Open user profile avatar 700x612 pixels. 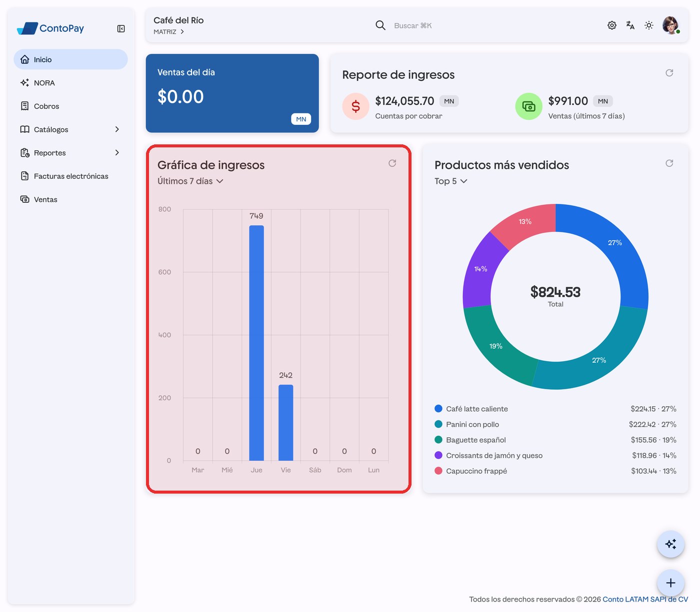pos(670,25)
